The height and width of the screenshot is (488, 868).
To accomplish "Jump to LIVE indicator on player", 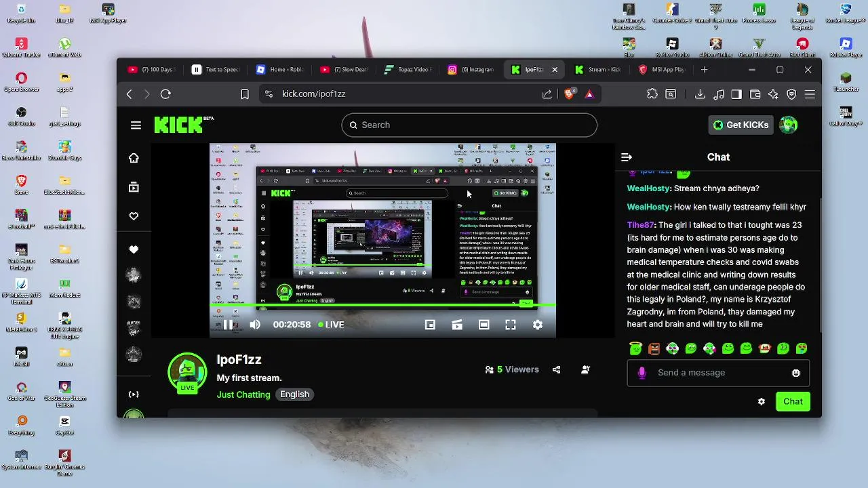I will 332,325.
